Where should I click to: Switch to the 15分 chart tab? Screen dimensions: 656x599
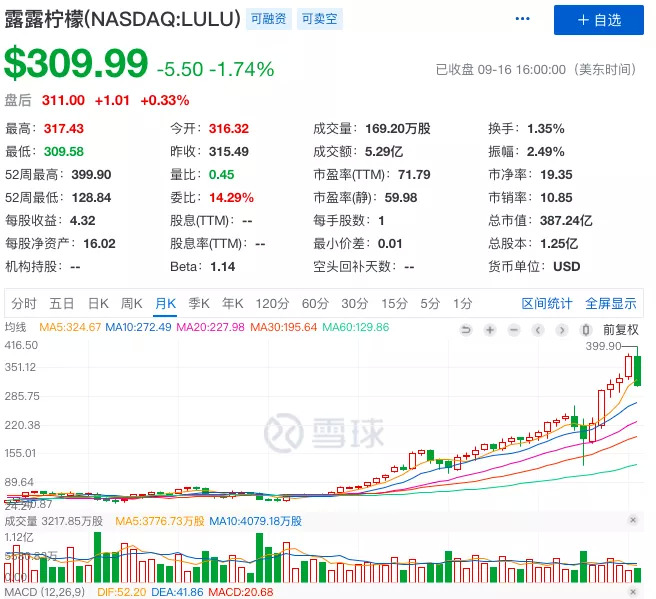394,303
